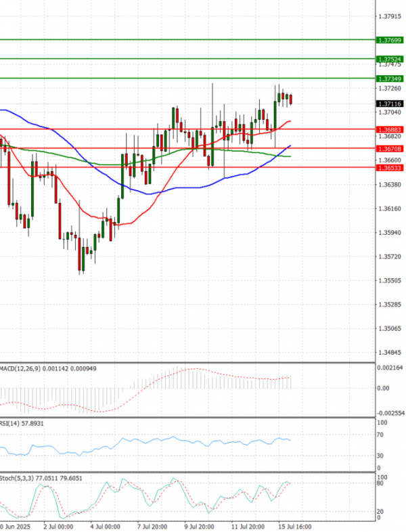
Task: Click the 1.36600 price scale value
Action: (x=390, y=160)
